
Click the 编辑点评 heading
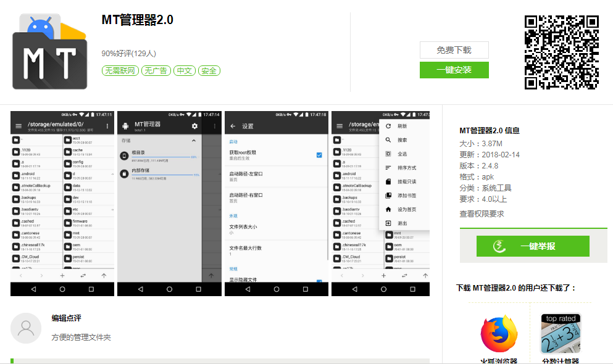67,318
